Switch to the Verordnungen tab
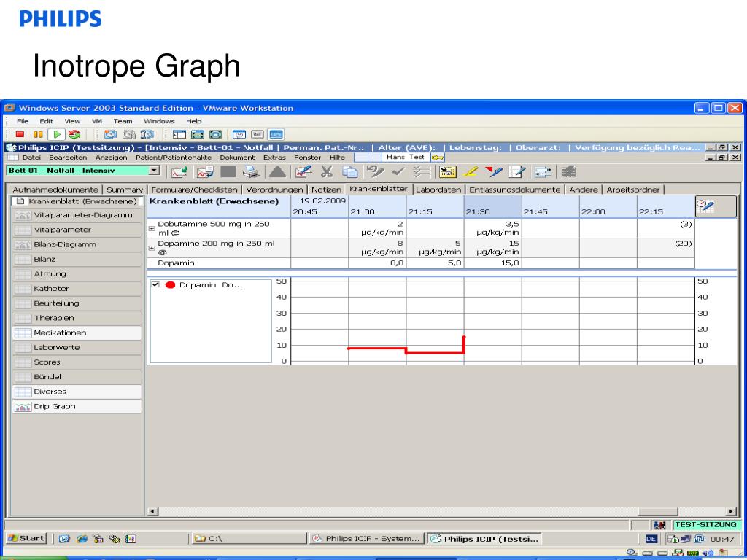This screenshot has width=747, height=560. pyautogui.click(x=274, y=190)
